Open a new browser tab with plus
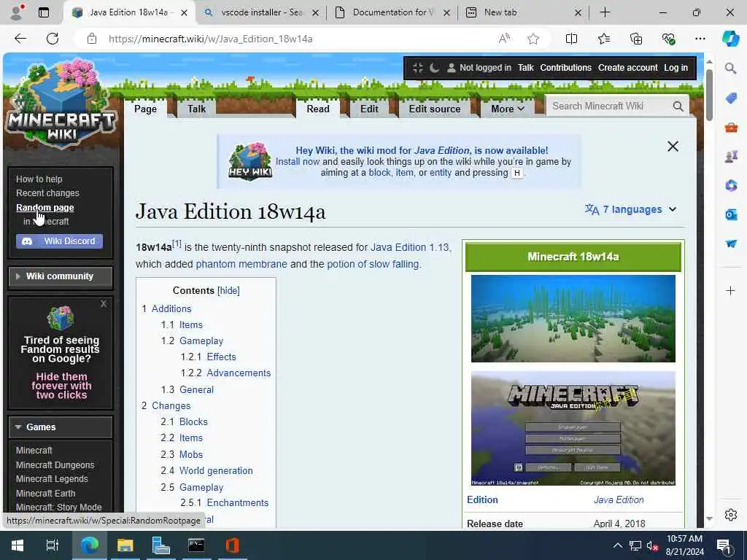The height and width of the screenshot is (560, 747). (x=605, y=12)
